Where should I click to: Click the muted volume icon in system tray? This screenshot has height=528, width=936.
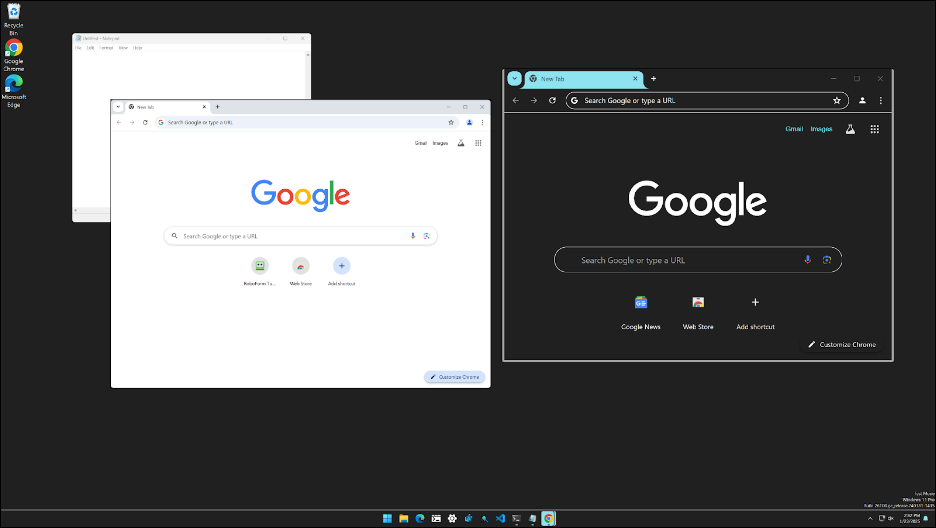(x=891, y=519)
